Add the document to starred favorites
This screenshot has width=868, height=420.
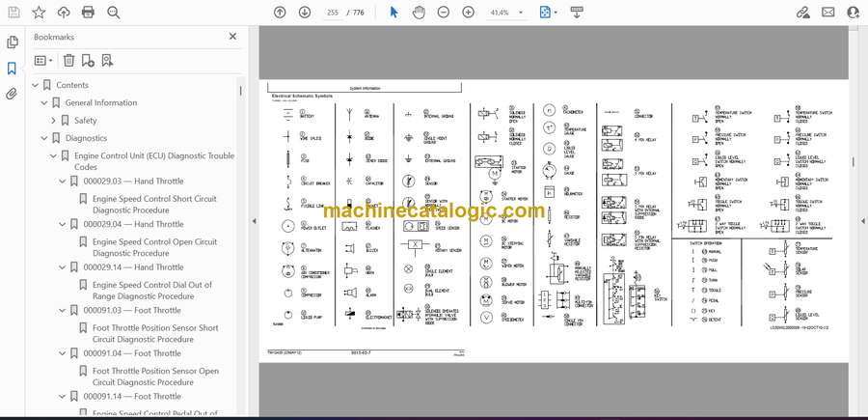click(39, 13)
